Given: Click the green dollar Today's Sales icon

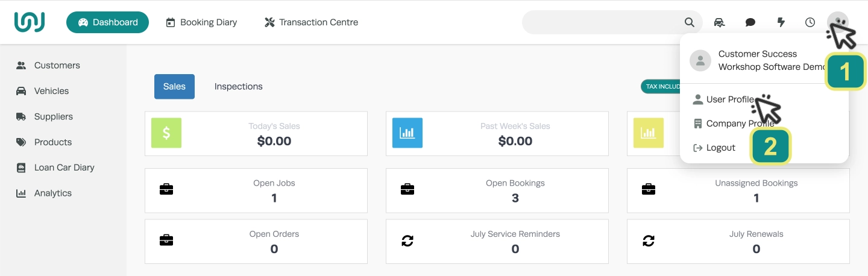Looking at the screenshot, I should tap(166, 133).
